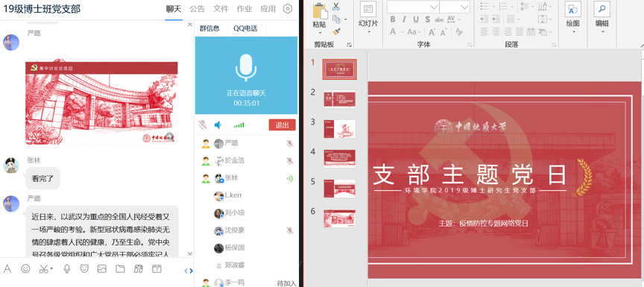Click the font color A button
This screenshot has width=644, height=287.
[393, 31]
